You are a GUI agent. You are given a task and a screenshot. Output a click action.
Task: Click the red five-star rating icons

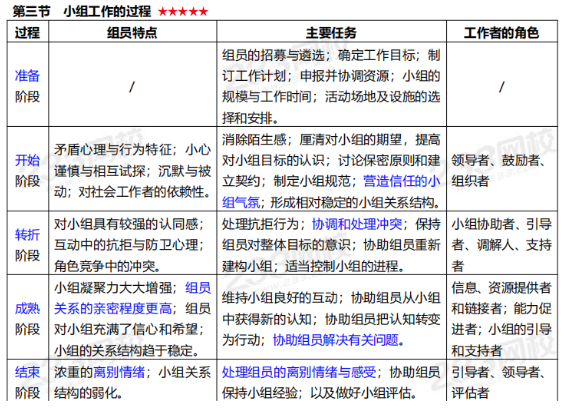183,12
